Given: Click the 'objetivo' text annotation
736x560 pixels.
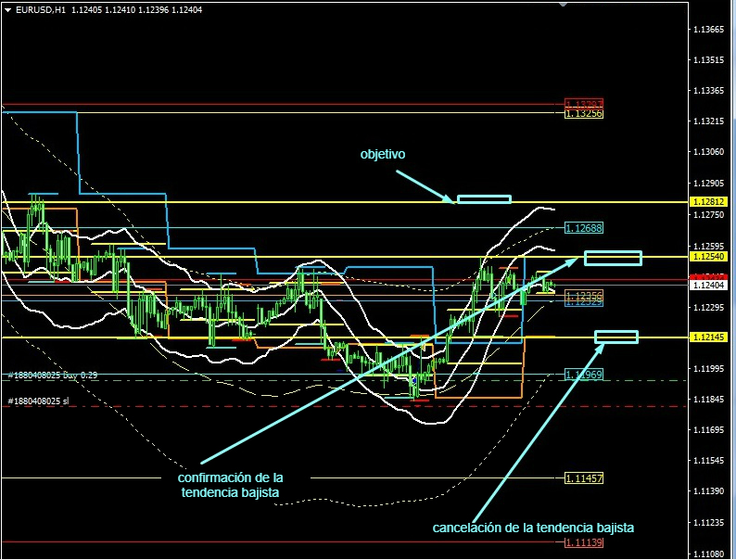Looking at the screenshot, I should point(383,154).
